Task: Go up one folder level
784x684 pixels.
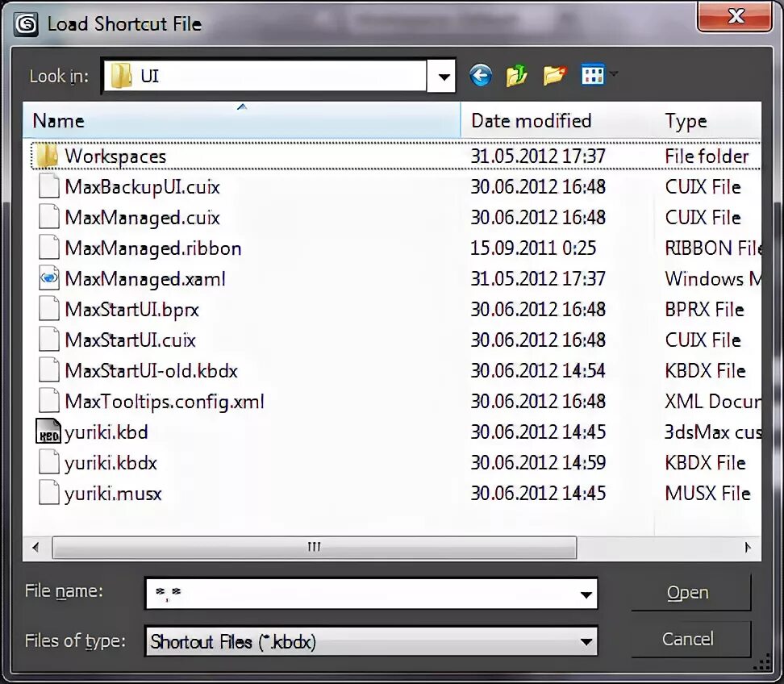Action: (x=517, y=76)
